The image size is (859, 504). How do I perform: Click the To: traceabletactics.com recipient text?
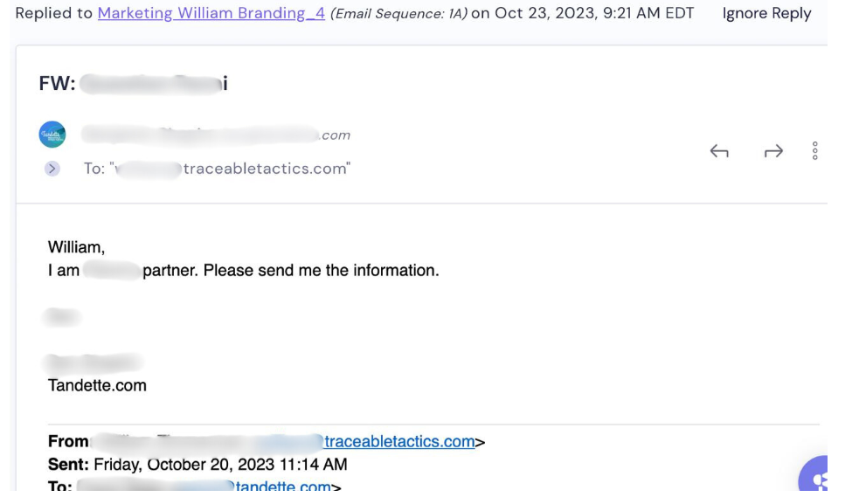pyautogui.click(x=217, y=169)
